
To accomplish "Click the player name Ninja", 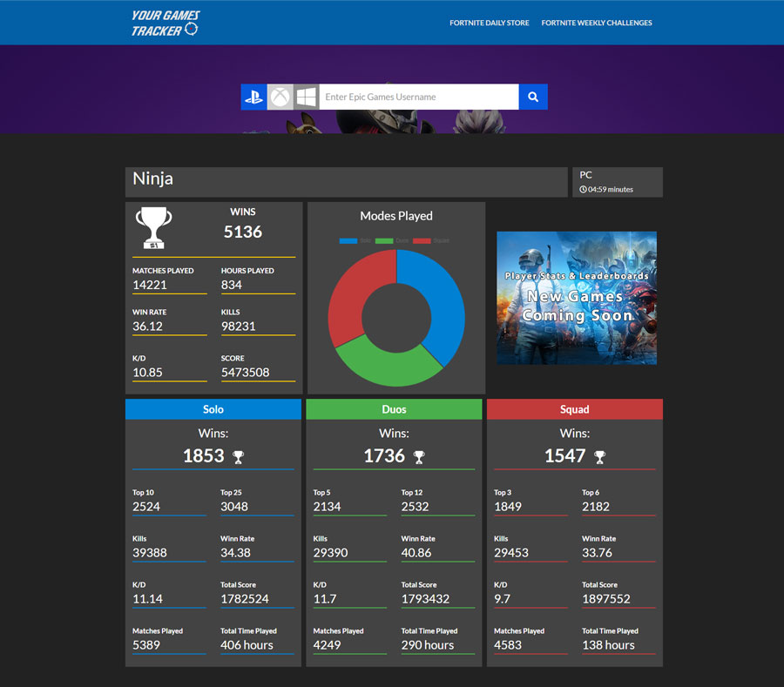I will (153, 178).
